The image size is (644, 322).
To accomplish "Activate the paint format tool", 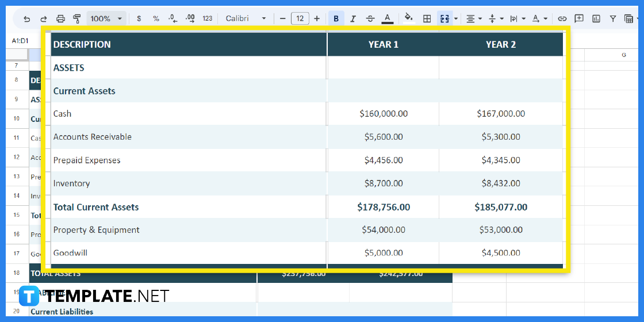I will pyautogui.click(x=77, y=18).
